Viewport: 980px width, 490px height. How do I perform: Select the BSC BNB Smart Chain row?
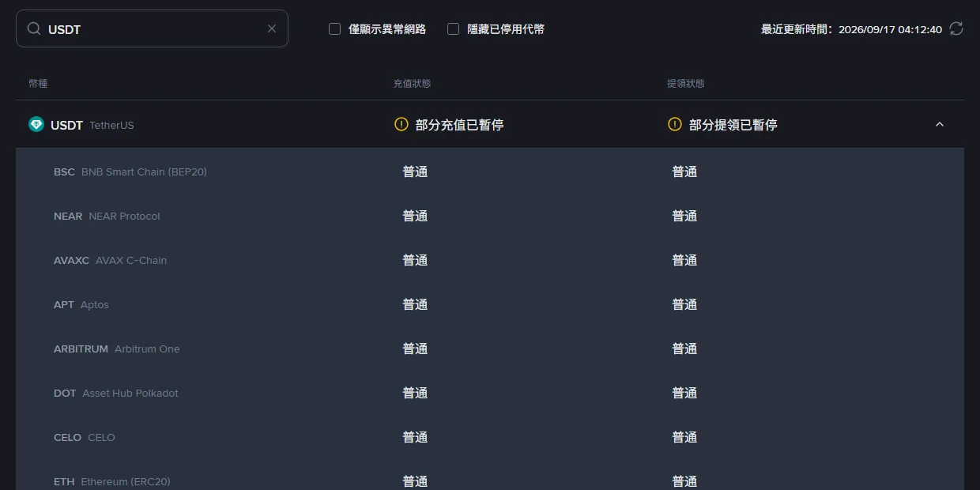[x=490, y=171]
